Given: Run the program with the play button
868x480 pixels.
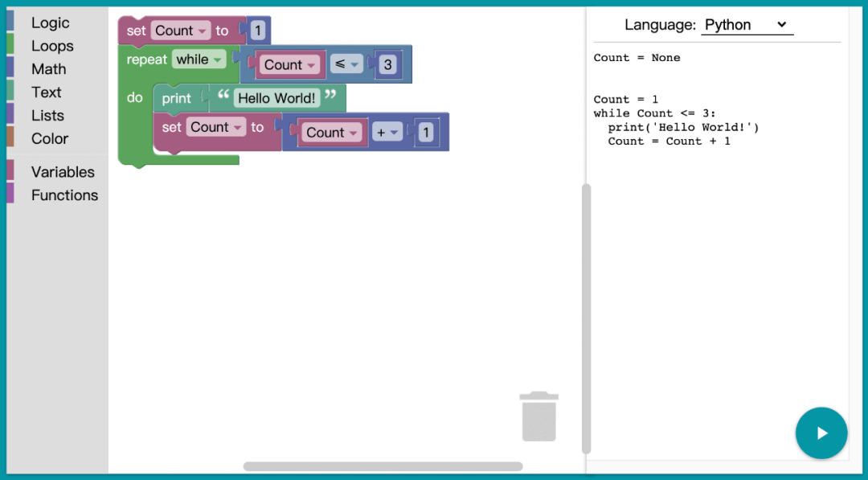Looking at the screenshot, I should click(821, 433).
